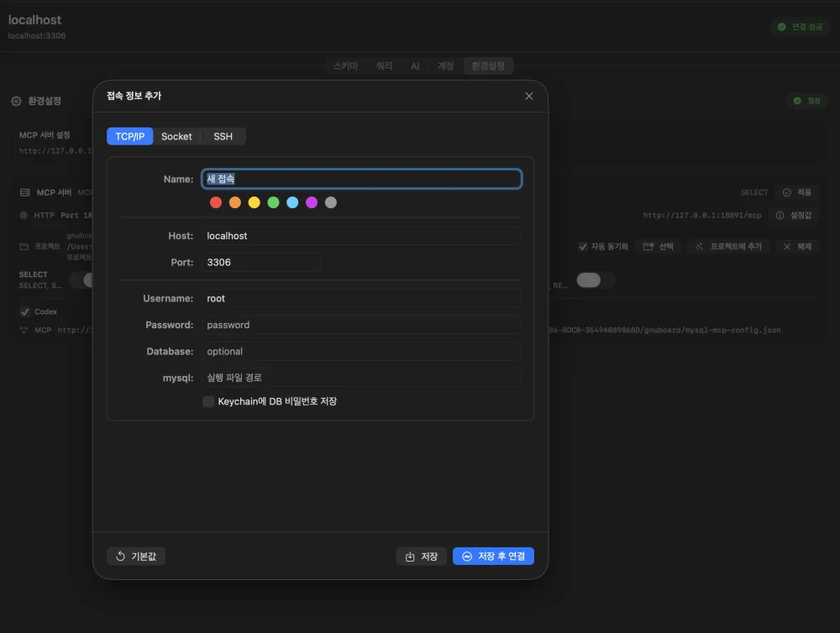Click the 해제 button with X icon

coord(797,246)
